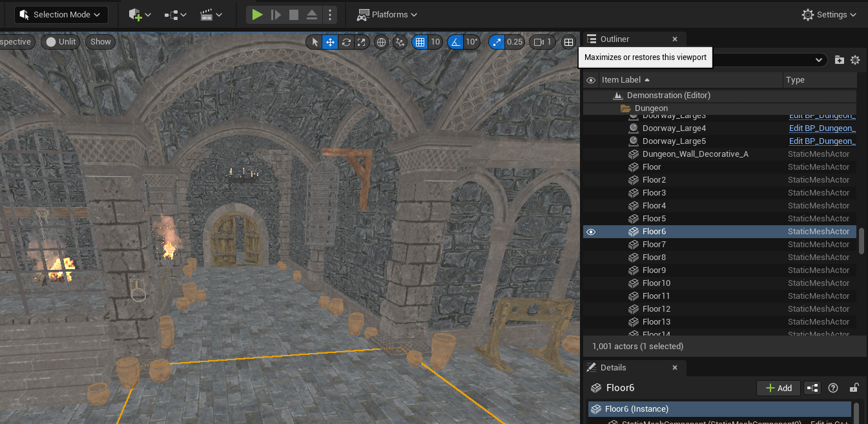
Task: Open the Perspective viewport type menu
Action: click(x=16, y=41)
